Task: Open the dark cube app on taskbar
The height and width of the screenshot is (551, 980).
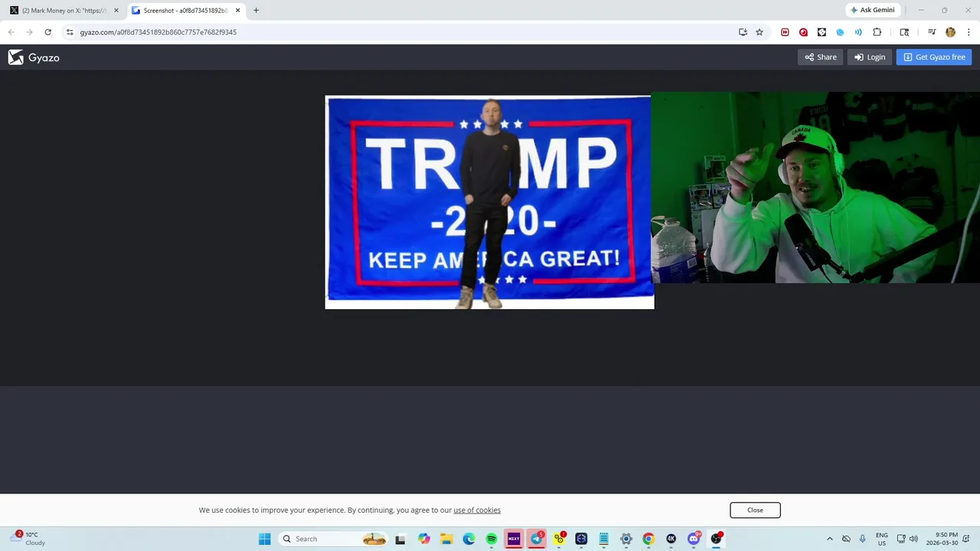Action: 581,539
